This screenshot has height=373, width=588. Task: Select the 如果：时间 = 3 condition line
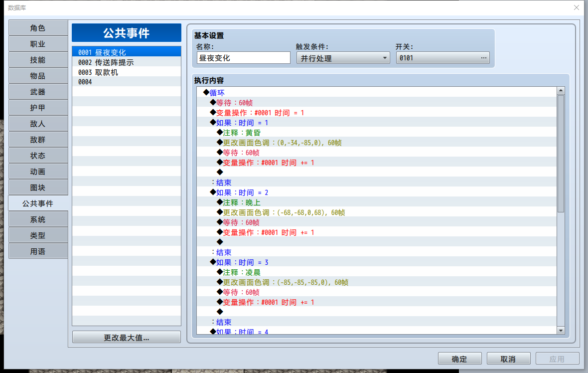click(377, 262)
